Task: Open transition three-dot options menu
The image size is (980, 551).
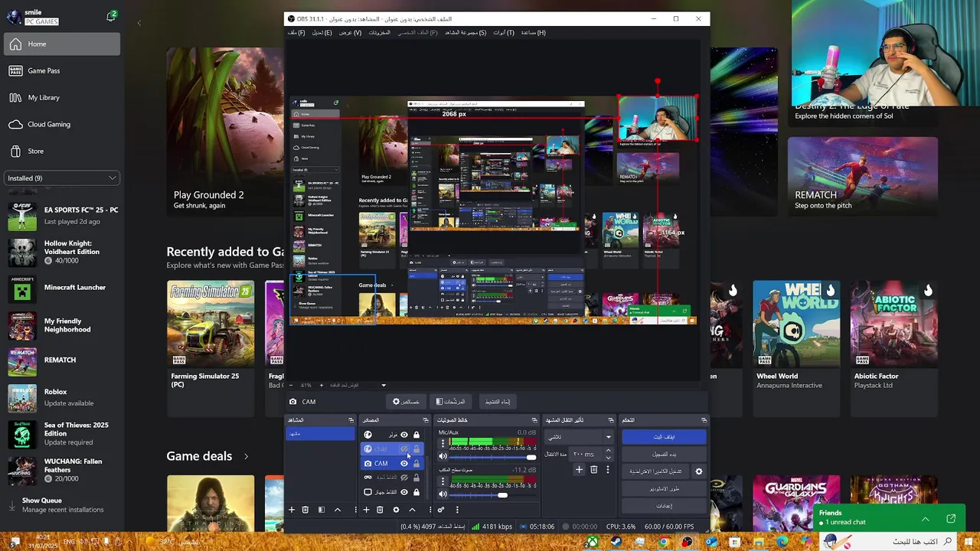Action: point(608,470)
